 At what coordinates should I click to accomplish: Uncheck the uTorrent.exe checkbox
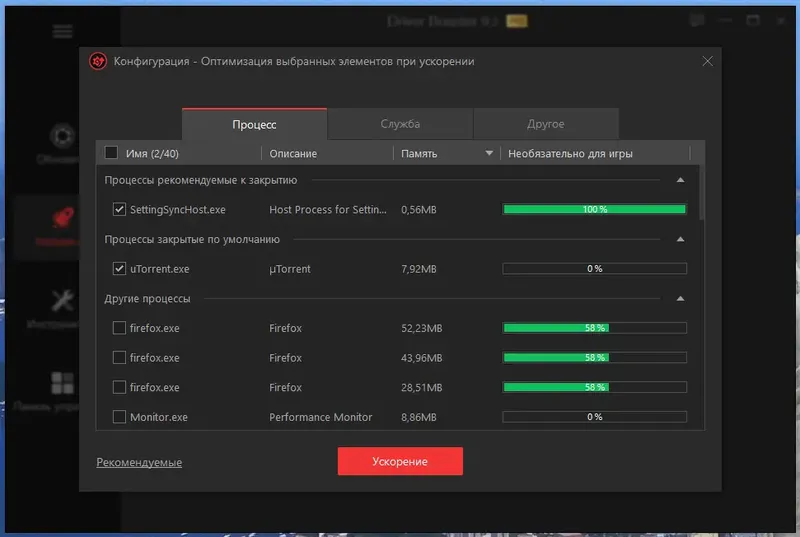point(119,268)
